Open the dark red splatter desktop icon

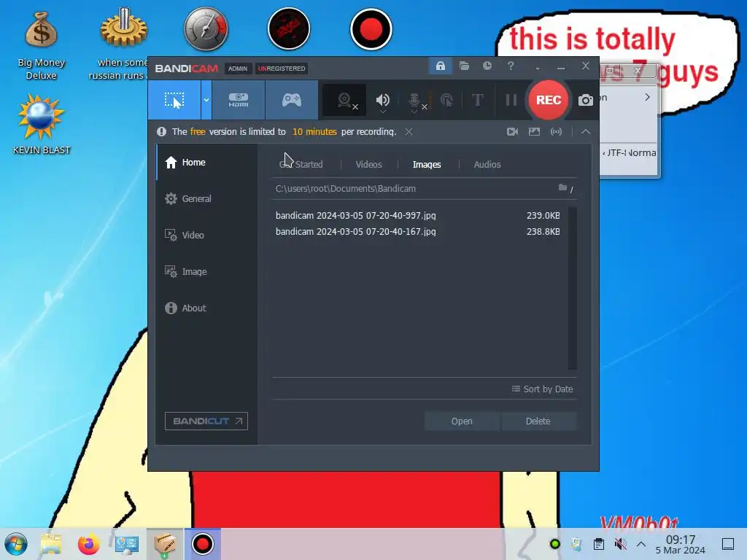coord(289,29)
